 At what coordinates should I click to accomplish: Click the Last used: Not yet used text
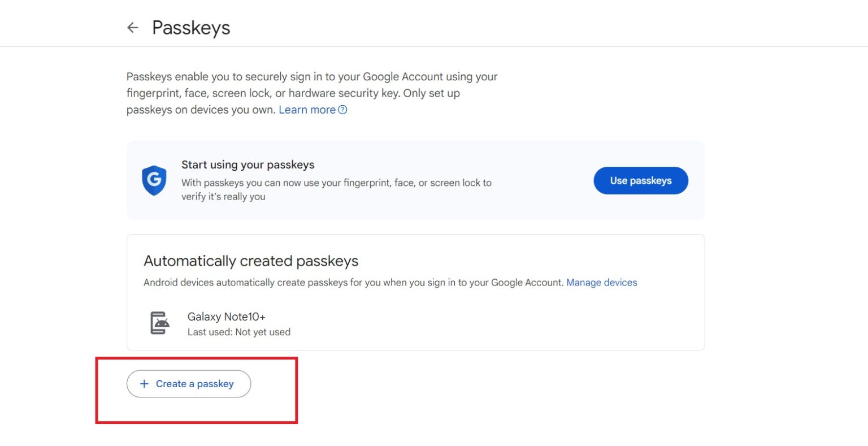(239, 332)
